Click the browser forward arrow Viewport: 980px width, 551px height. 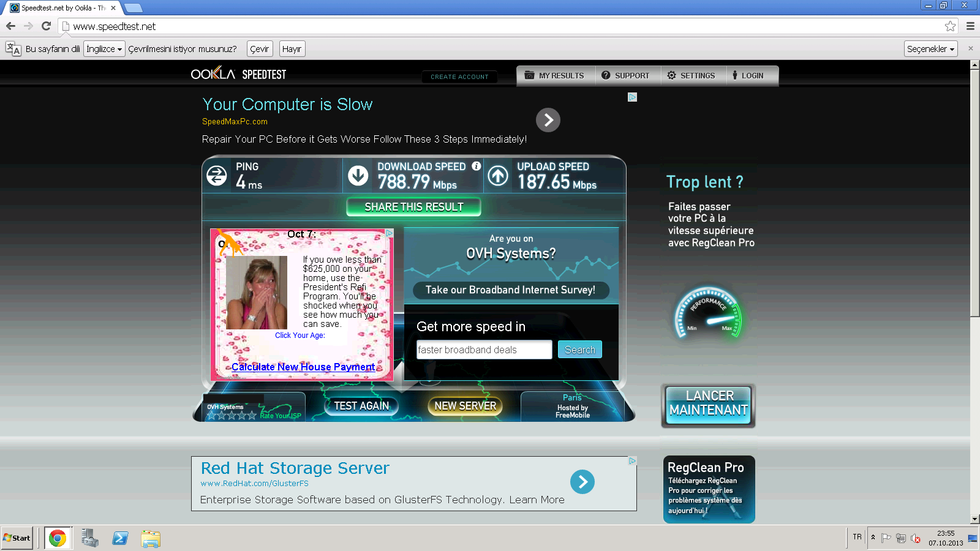coord(28,26)
